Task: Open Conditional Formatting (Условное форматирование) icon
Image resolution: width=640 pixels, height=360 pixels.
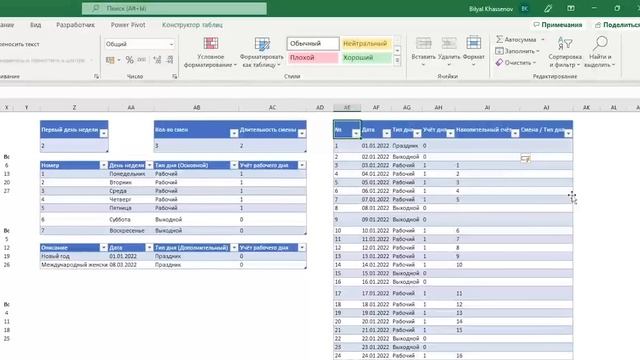Action: coord(211,44)
